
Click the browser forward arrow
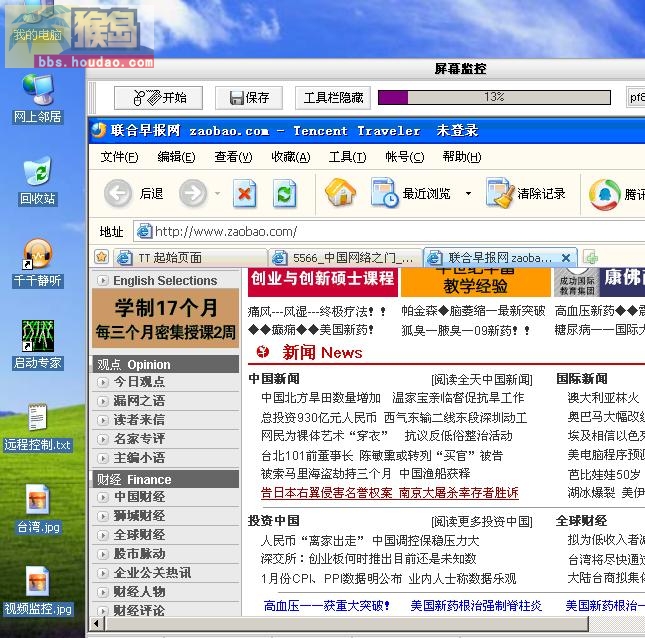point(193,193)
